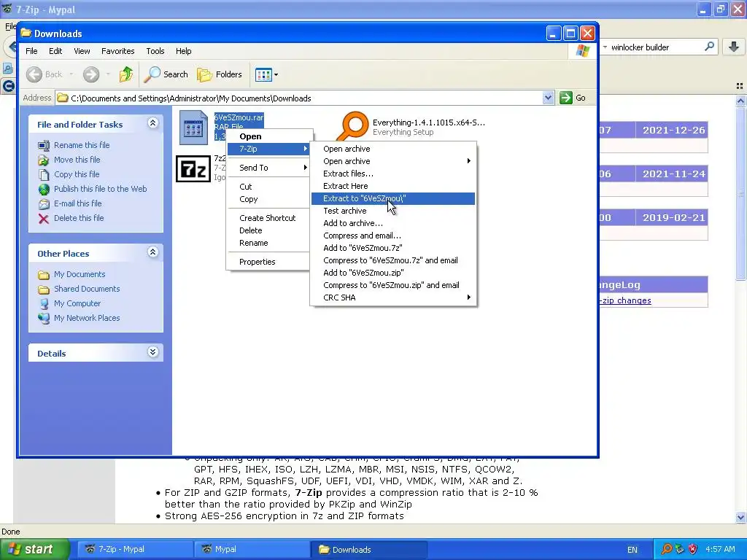Open the Favorites menu
The height and width of the screenshot is (560, 747).
coord(117,51)
